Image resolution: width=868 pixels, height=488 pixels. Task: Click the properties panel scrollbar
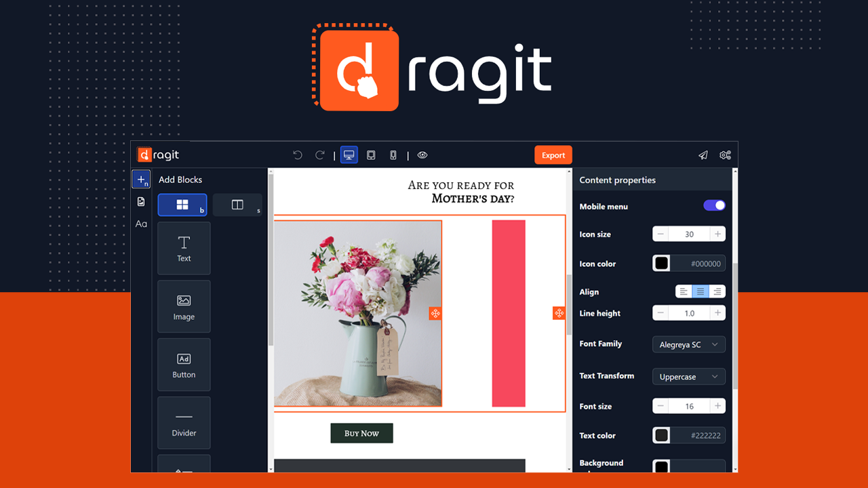(735, 325)
